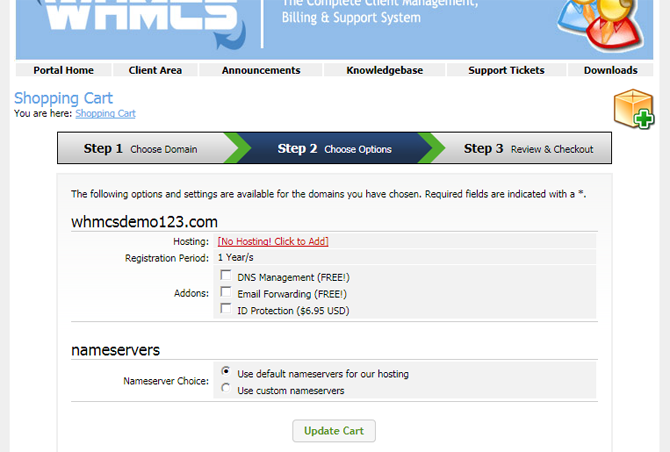The image size is (670, 452).
Task: Select Use default nameservers for our hosting
Action: point(226,371)
